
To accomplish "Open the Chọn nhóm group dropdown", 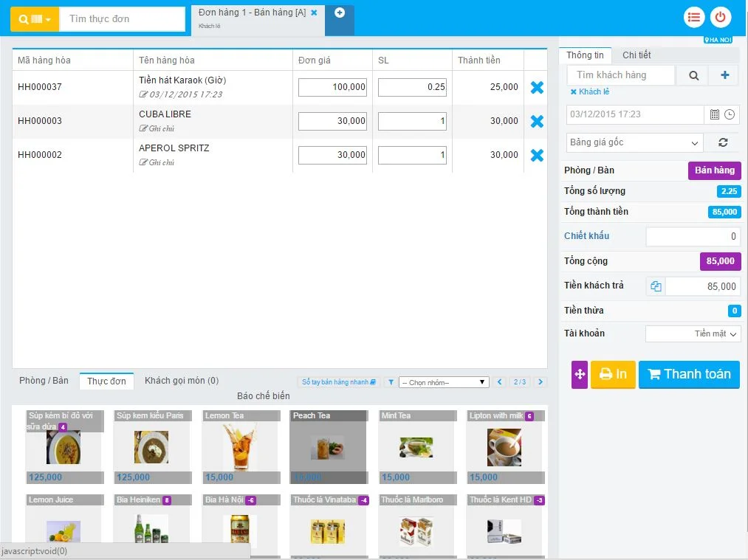I will point(444,382).
